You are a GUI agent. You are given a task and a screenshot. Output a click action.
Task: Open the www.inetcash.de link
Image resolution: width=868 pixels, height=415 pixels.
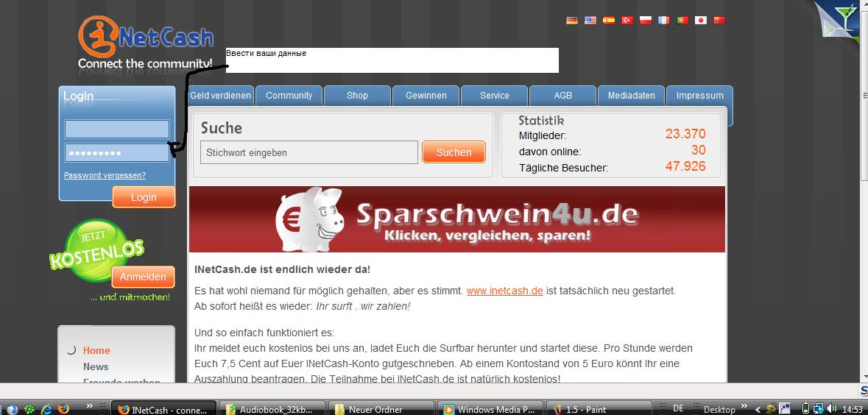505,291
